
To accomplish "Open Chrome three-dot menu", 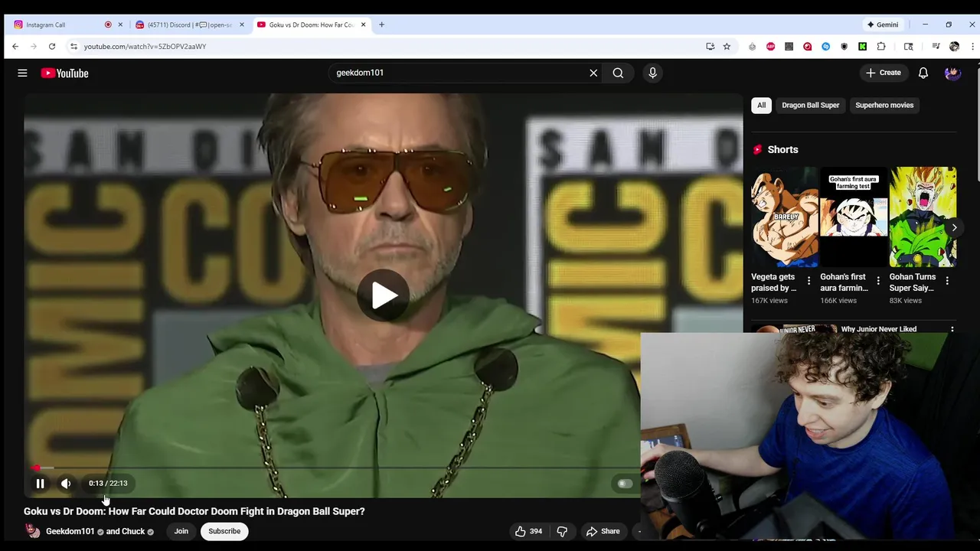I will tap(972, 47).
